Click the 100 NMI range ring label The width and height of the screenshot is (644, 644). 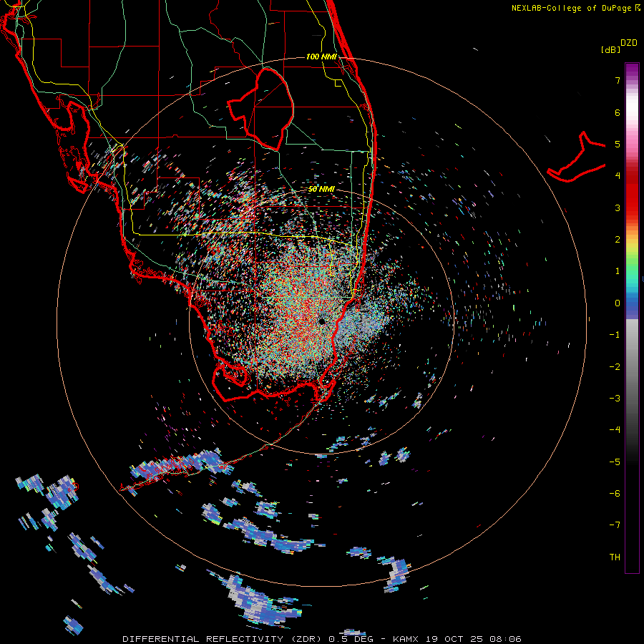point(321,57)
